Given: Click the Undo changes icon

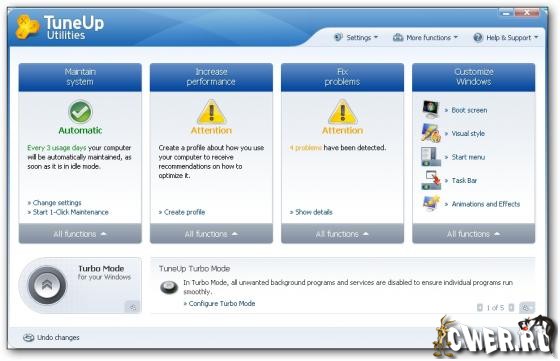Looking at the screenshot, I should click(28, 337).
